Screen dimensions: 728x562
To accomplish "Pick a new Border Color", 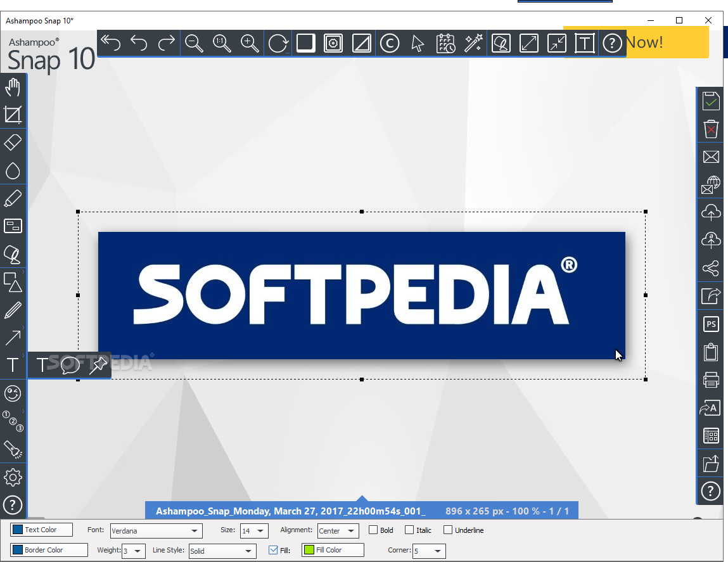I will [x=49, y=550].
